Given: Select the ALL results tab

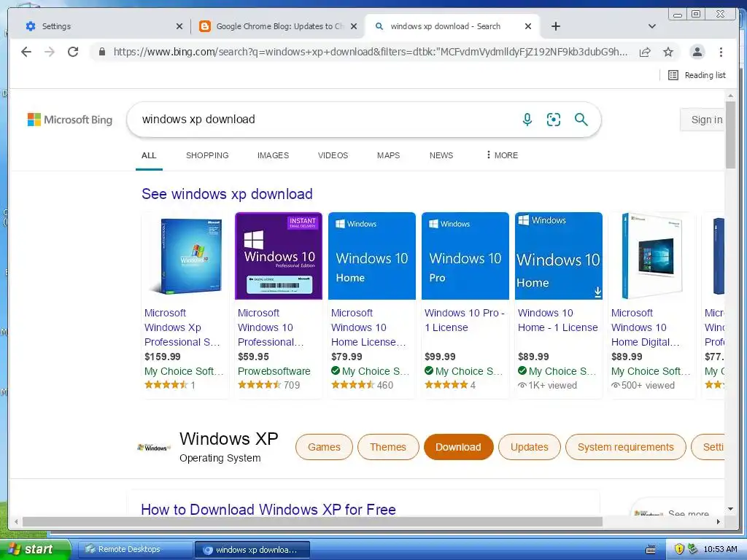Looking at the screenshot, I should (x=149, y=155).
